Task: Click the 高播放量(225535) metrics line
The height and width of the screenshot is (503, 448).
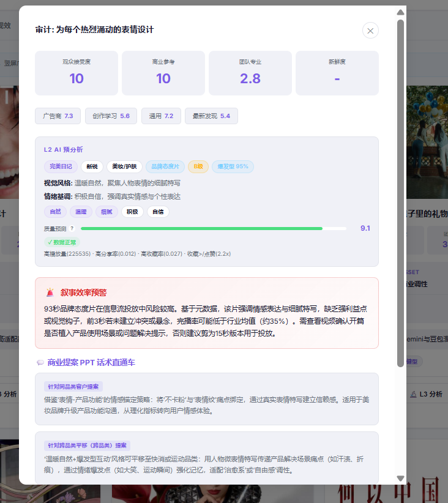Action: 137,254
